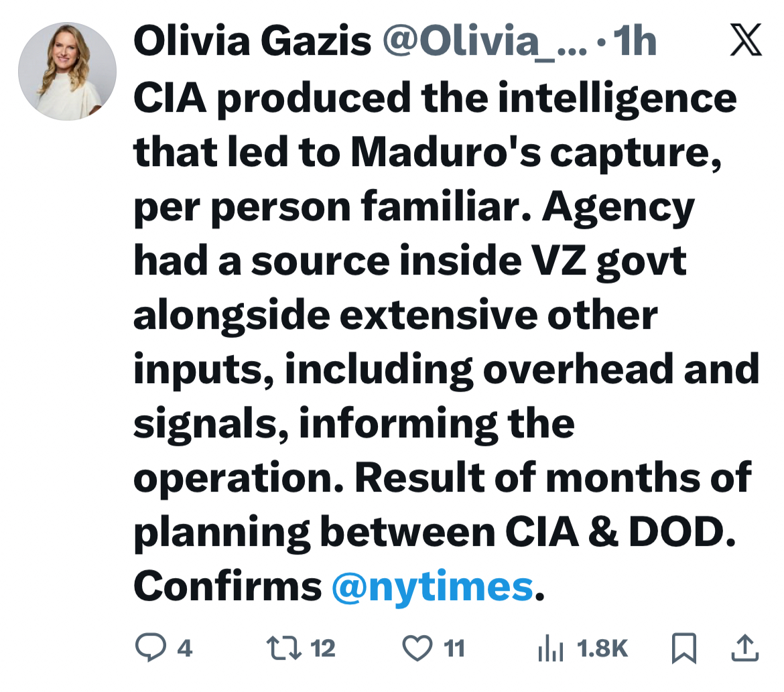Click the repost count of 12
The width and height of the screenshot is (784, 692).
click(323, 648)
